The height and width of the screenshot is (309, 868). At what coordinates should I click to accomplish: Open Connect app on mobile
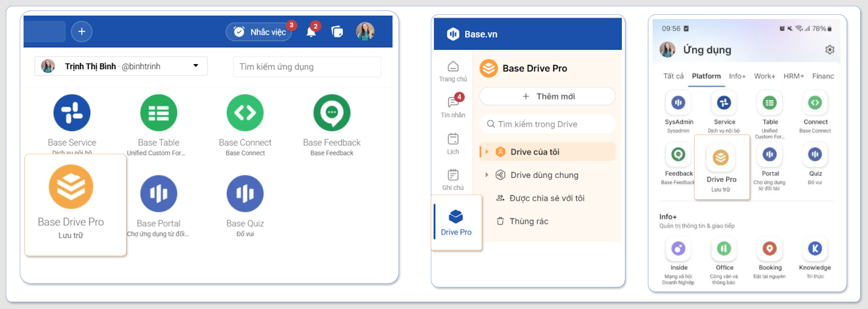tap(815, 103)
